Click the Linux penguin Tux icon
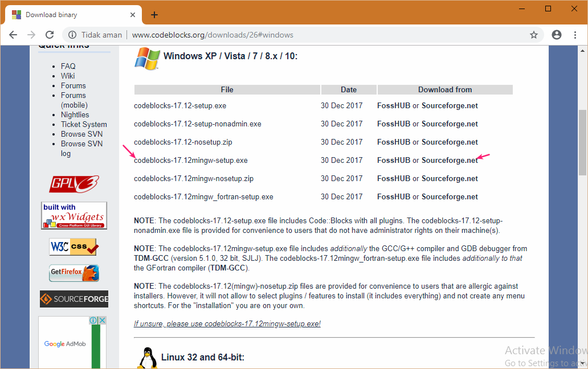This screenshot has height=369, width=588. (x=147, y=357)
